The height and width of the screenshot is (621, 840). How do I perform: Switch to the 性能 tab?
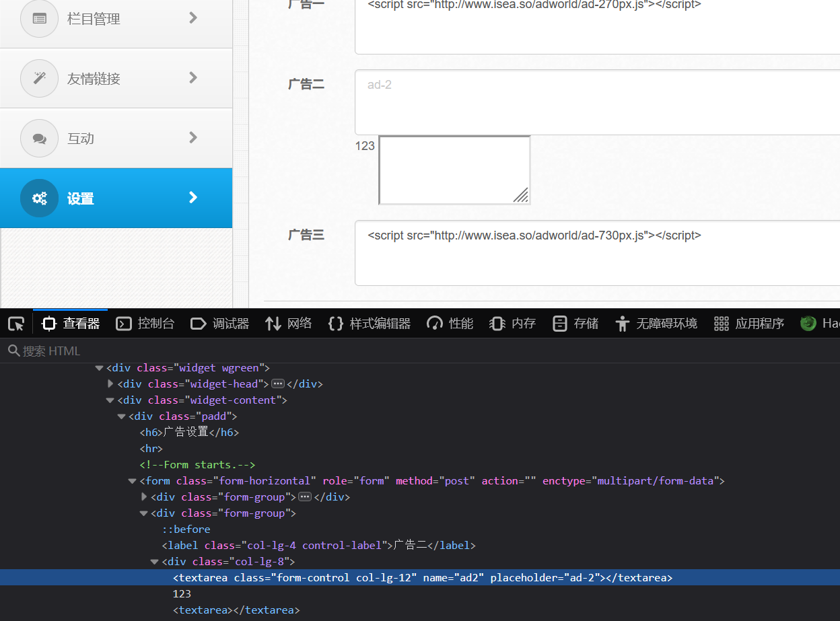[450, 324]
